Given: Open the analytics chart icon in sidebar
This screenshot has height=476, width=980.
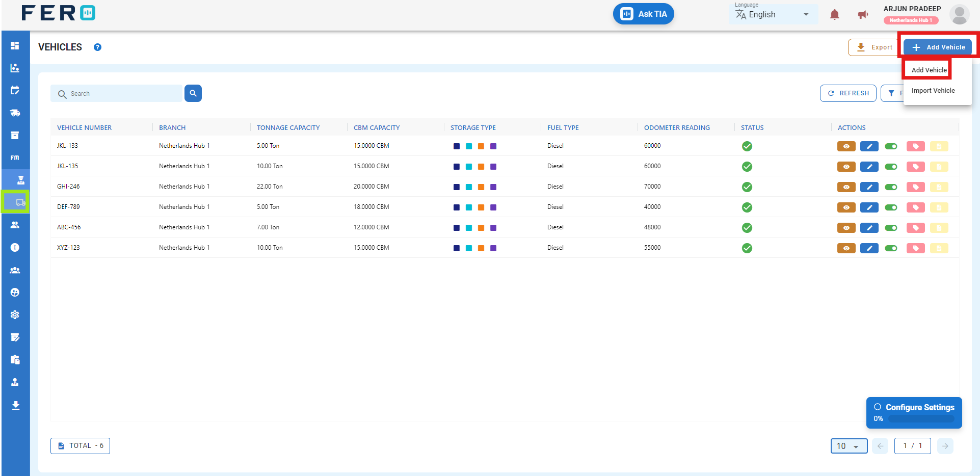Looking at the screenshot, I should coord(15,68).
